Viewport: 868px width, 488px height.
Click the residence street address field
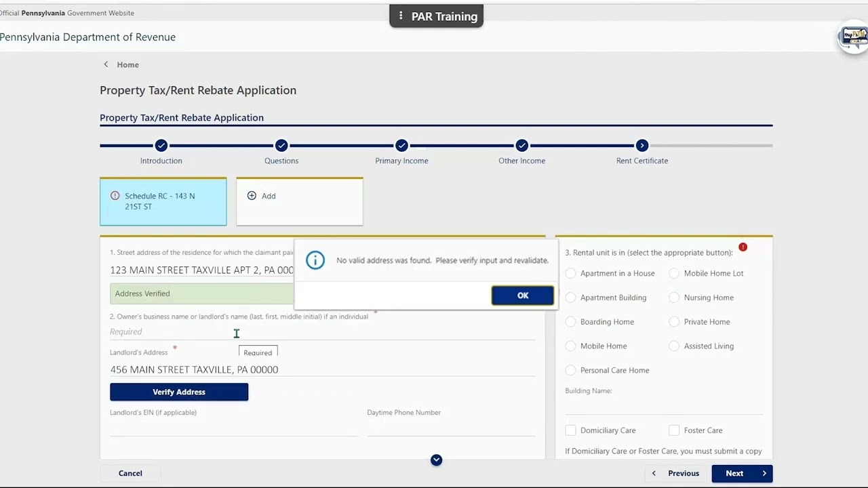[x=202, y=270]
